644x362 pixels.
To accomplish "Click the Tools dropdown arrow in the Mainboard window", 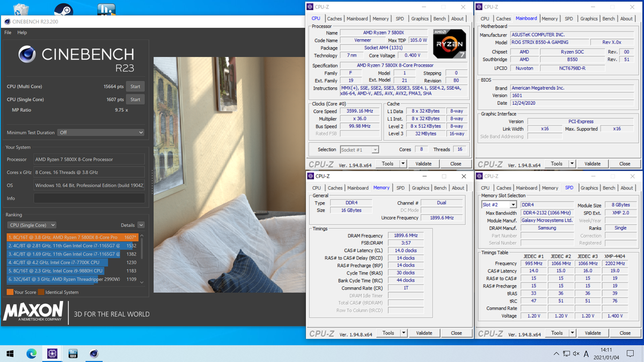I will point(572,164).
